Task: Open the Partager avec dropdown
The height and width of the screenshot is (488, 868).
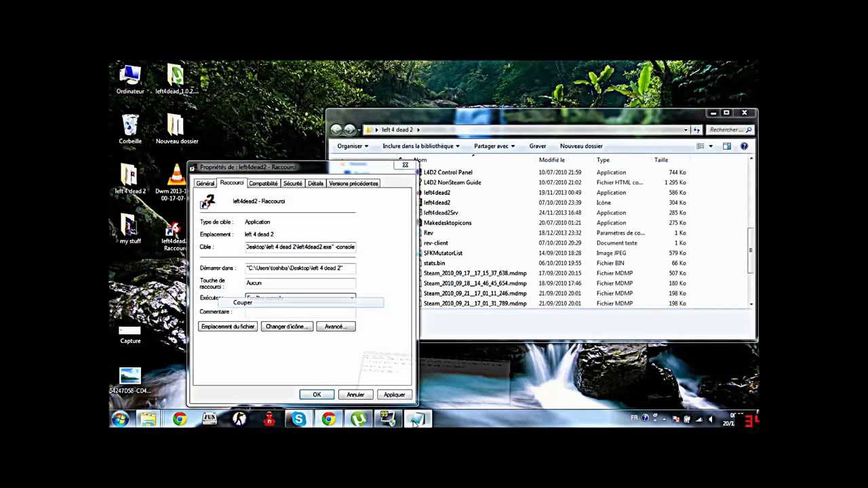Action: [494, 146]
